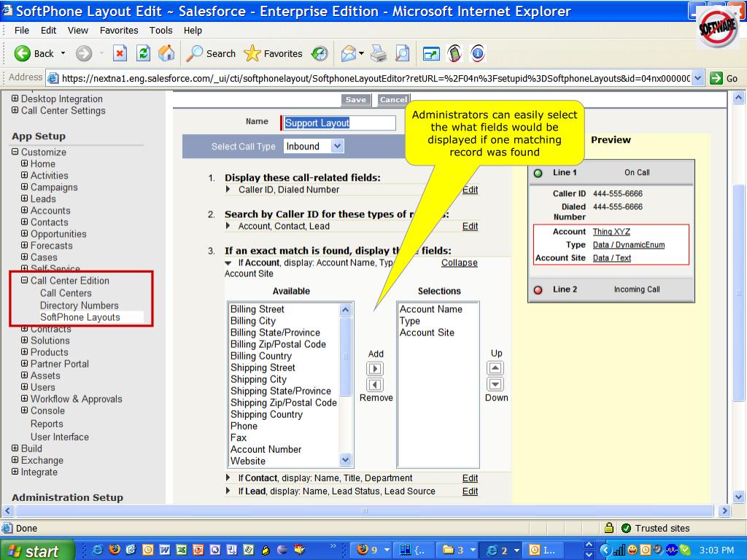This screenshot has width=747, height=560.
Task: Open the Select Call Type dropdown
Action: 337,146
